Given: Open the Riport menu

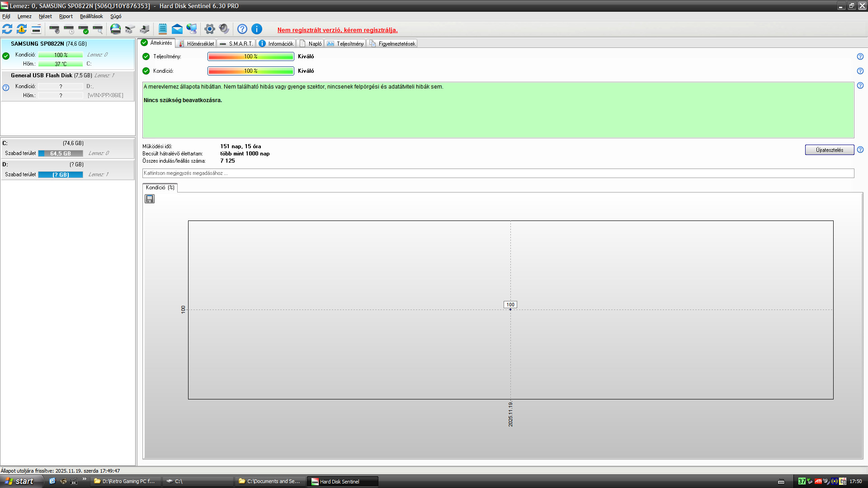Looking at the screenshot, I should 66,16.
